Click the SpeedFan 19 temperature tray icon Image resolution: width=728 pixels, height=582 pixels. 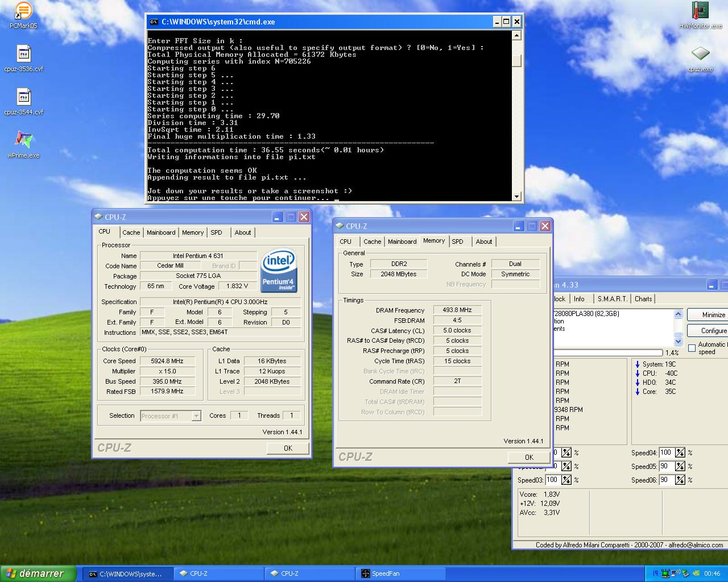[655, 573]
